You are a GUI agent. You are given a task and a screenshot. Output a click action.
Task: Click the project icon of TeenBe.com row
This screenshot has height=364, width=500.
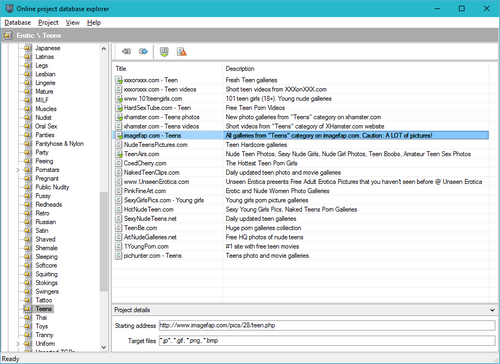pyautogui.click(x=119, y=228)
